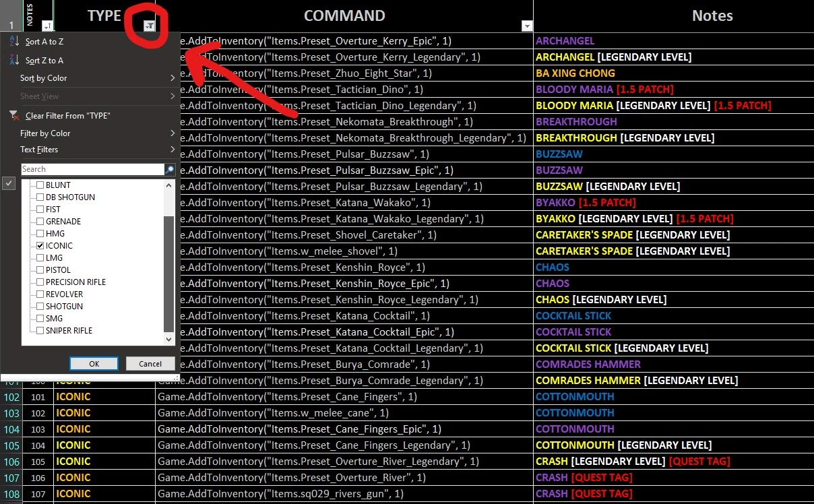Select the Notes column header

[x=673, y=16]
